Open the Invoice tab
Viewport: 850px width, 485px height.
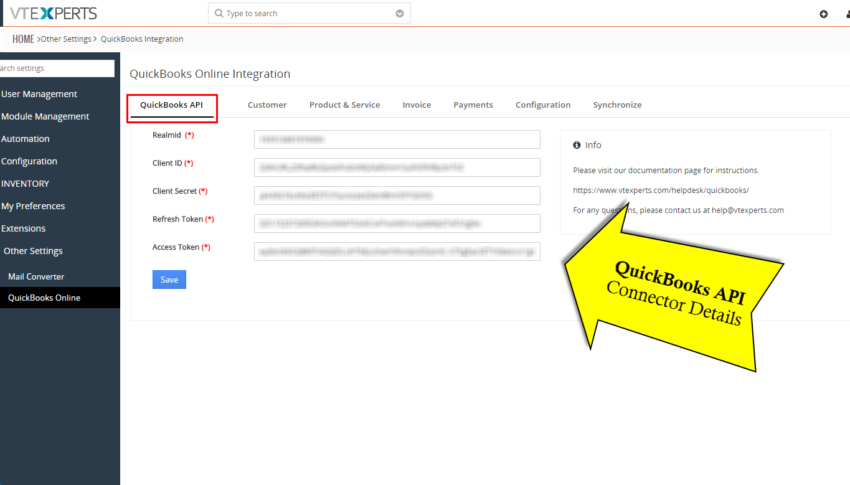(416, 105)
